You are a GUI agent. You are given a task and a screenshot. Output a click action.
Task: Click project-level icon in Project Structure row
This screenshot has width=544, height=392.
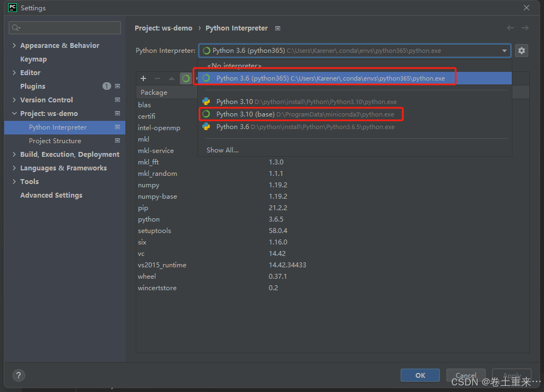pyautogui.click(x=117, y=140)
